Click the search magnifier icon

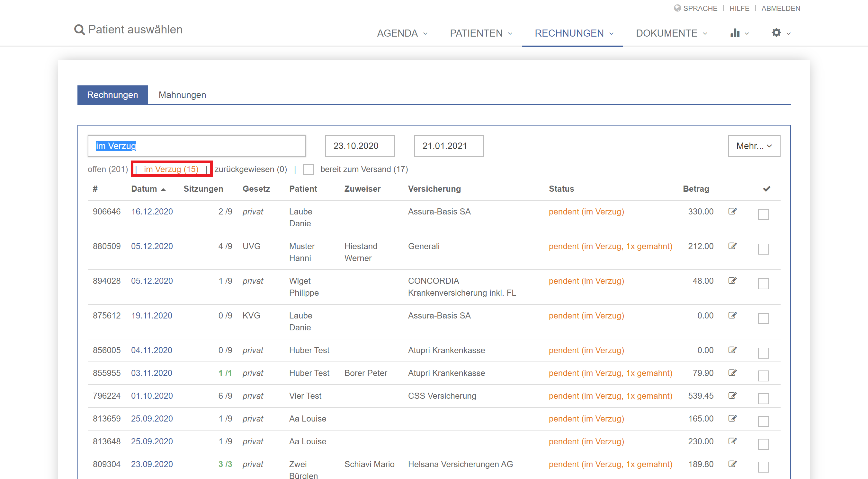coord(79,30)
